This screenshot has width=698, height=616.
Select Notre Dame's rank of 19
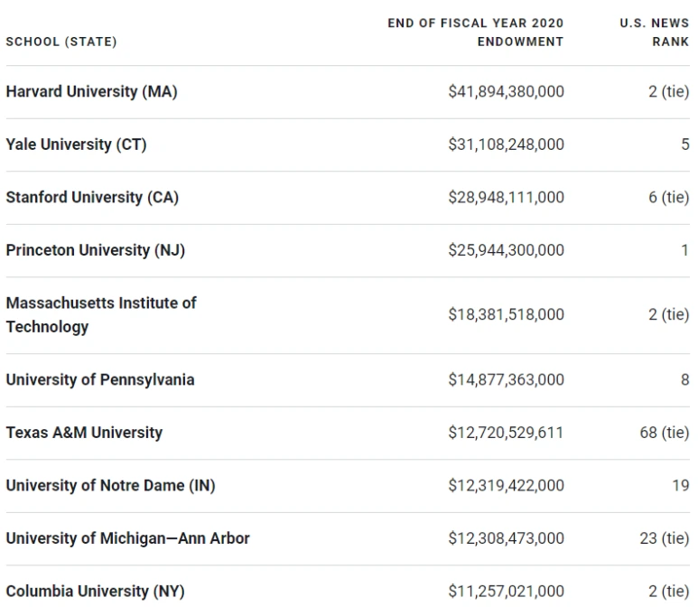(680, 485)
